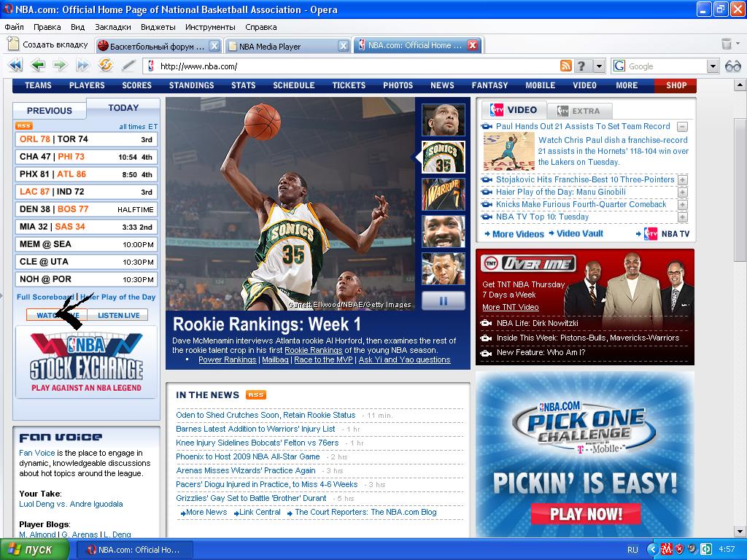Open the NBA Stock Exchange banner
The width and height of the screenshot is (747, 560).
[86, 362]
